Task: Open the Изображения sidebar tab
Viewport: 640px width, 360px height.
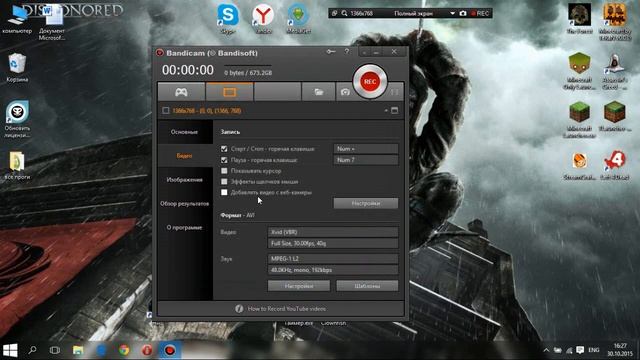Action: coord(185,180)
